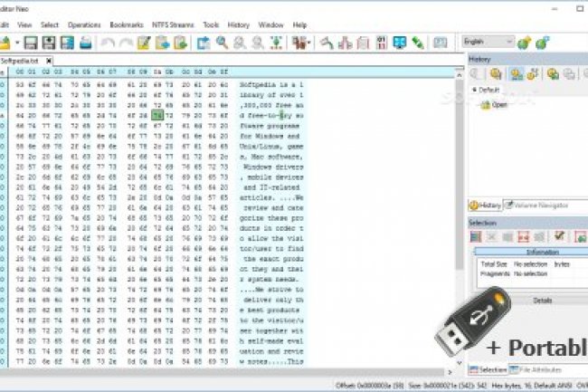This screenshot has width=588, height=392.
Task: Click the Save All toolbar icon
Action: [68, 43]
